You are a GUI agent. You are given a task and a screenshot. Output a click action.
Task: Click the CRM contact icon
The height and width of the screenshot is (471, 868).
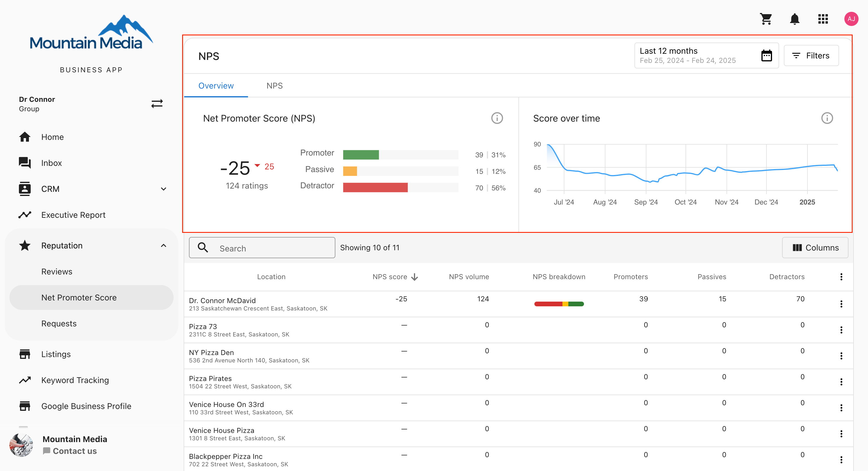point(25,189)
